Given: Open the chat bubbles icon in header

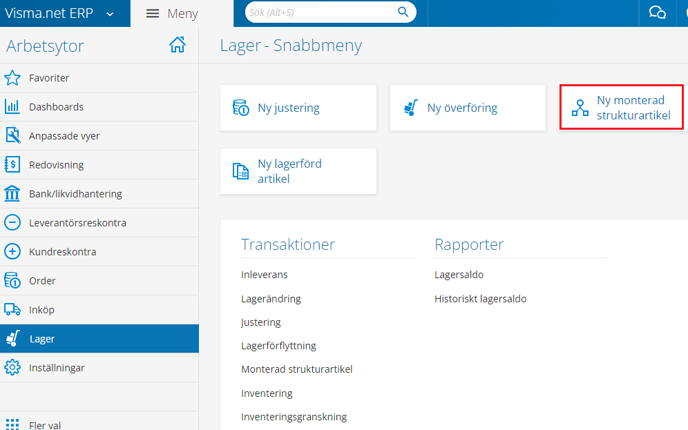Looking at the screenshot, I should coord(657,12).
